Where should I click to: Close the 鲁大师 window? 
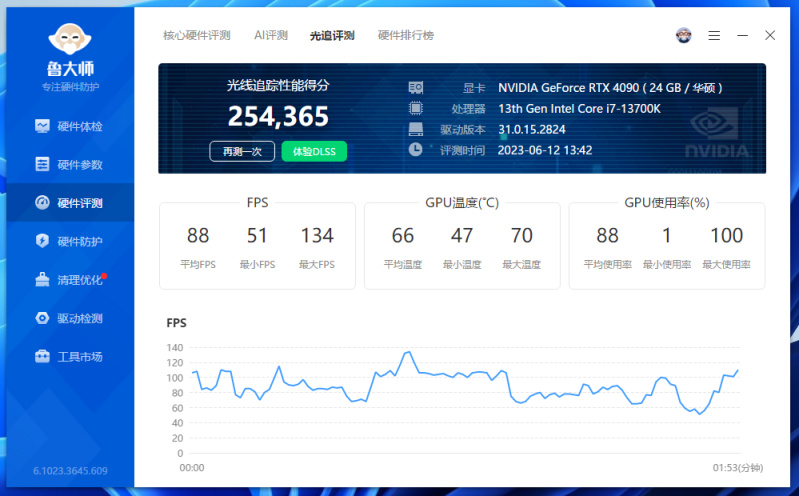click(770, 35)
